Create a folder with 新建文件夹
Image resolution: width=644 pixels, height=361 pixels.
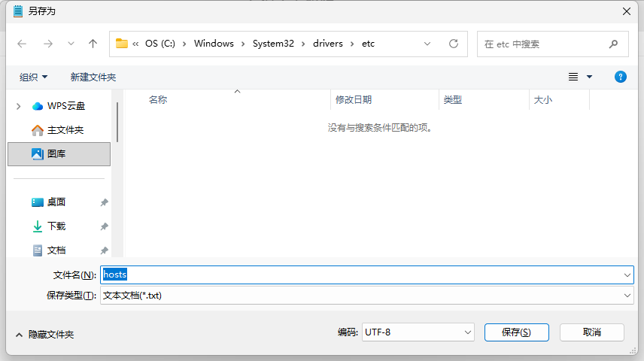[93, 77]
